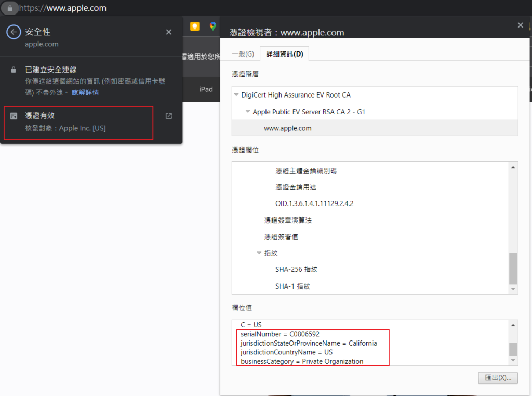Open the Google Maps bookmark icon

coord(212,26)
